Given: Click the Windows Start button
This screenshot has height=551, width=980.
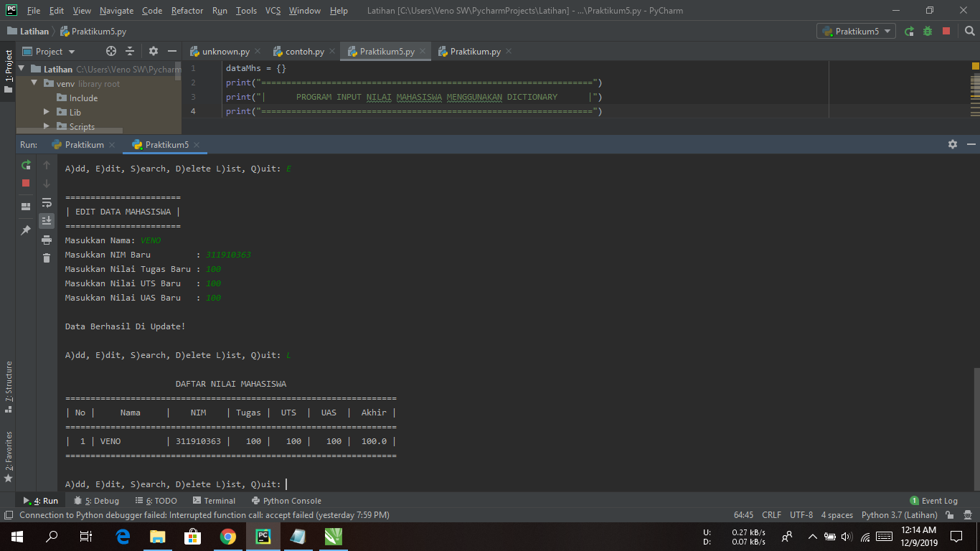Looking at the screenshot, I should tap(17, 536).
